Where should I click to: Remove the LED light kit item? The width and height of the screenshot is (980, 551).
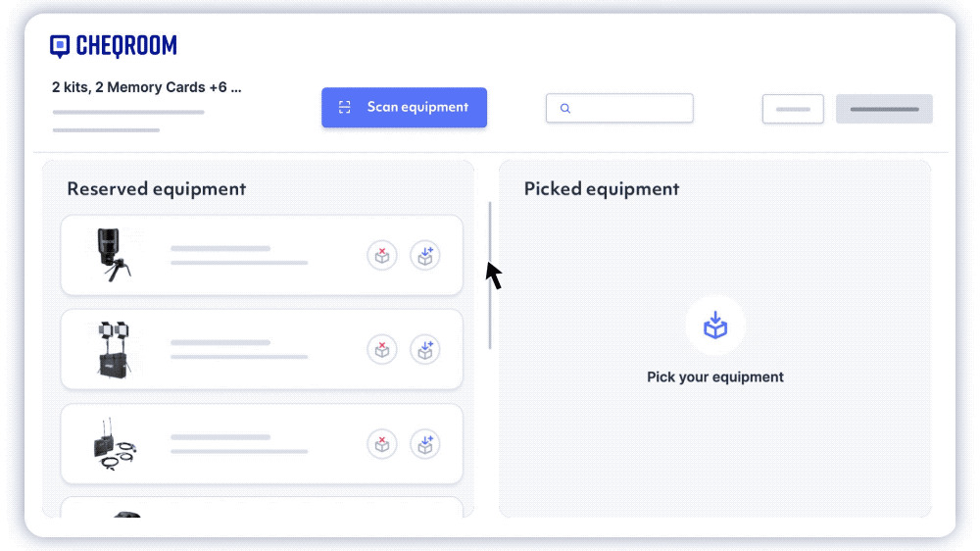pyautogui.click(x=382, y=350)
